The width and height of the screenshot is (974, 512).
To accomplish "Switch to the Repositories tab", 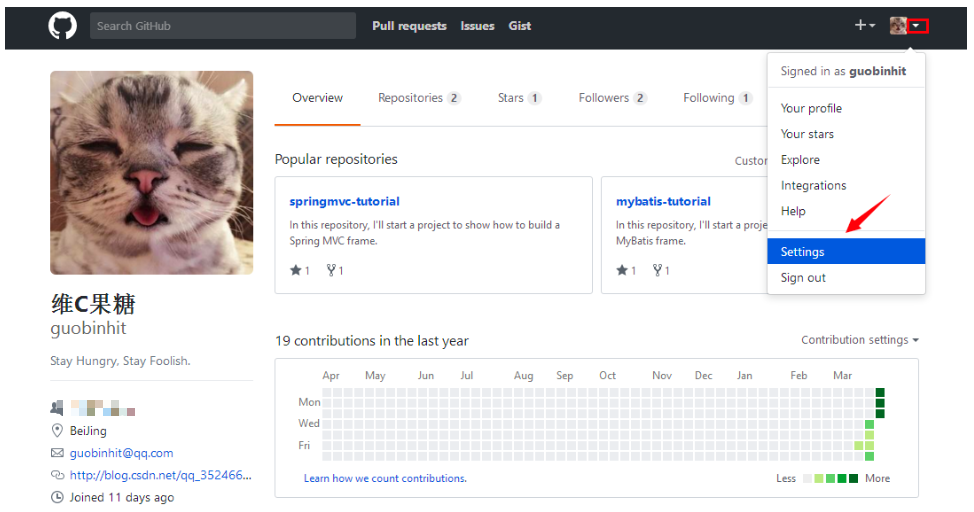I will 419,98.
